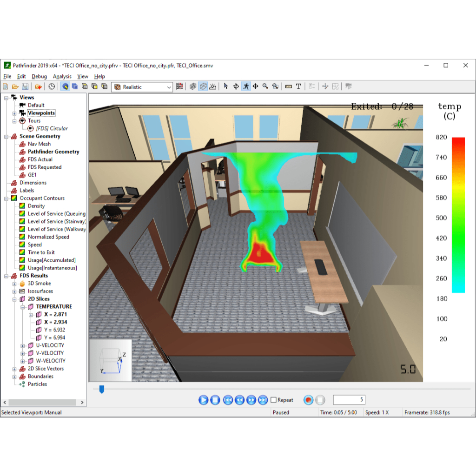This screenshot has height=476, width=476.
Task: Open the Debug menu
Action: tap(39, 77)
